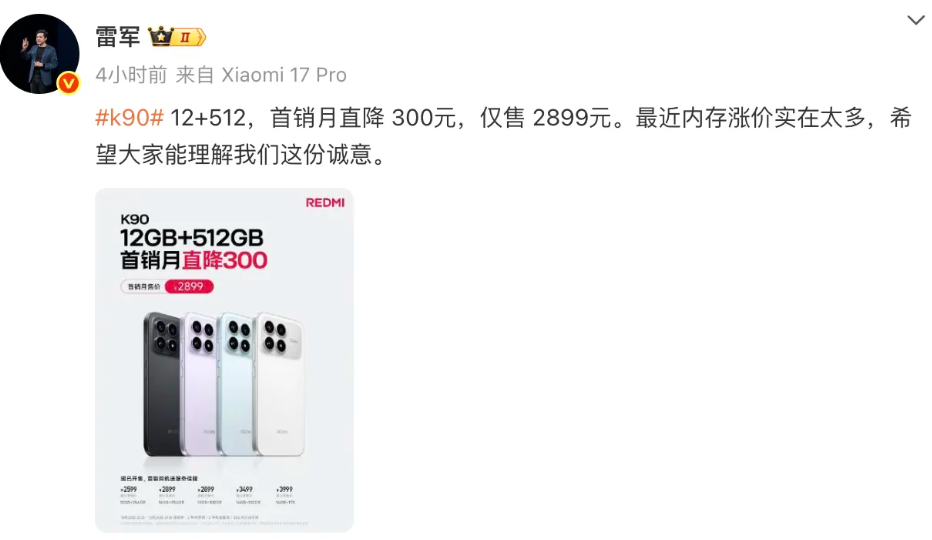Screen dimensions: 932x540
Task: Select the light blue K90 phone
Action: [x=237, y=384]
